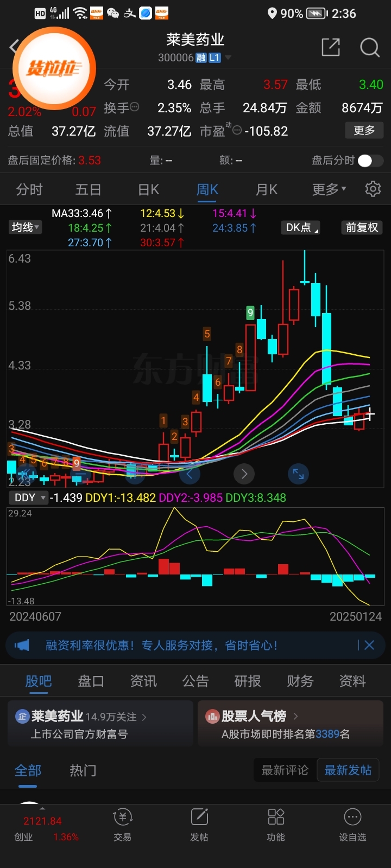Tap the 市盈 info circle icon
Viewport: 391px width, 868px height.
point(237,130)
